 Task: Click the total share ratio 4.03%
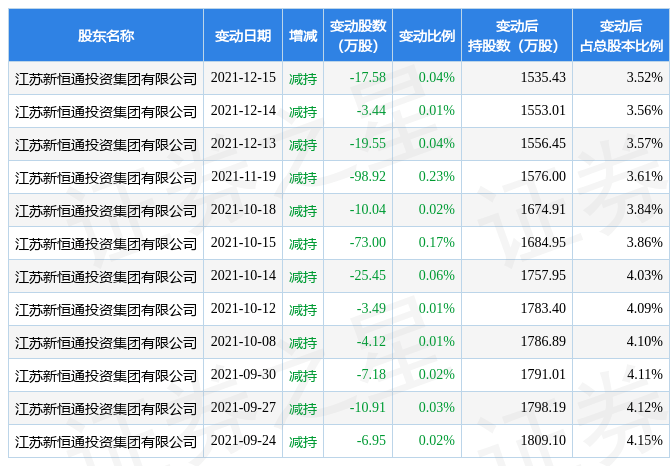coord(644,275)
